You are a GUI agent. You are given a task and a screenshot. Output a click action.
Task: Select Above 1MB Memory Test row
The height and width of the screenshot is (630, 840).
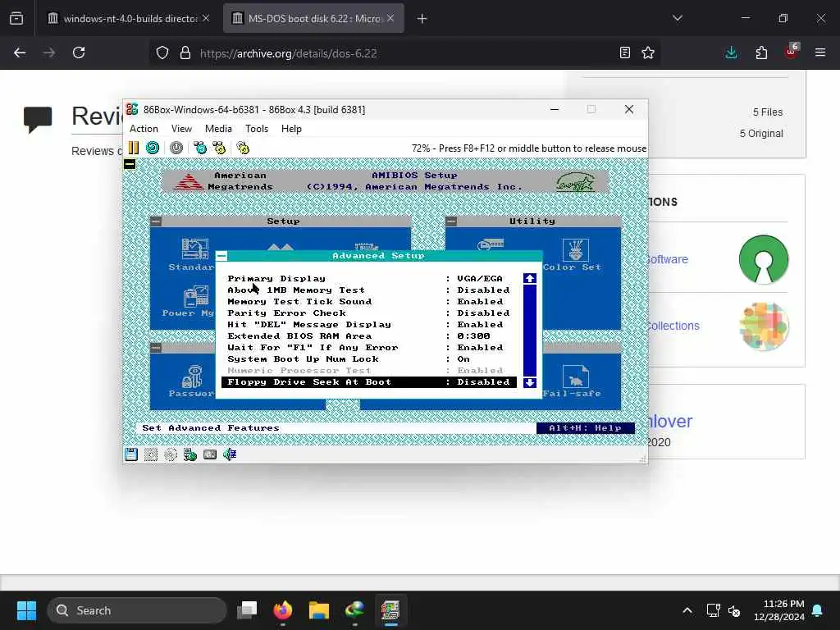pos(369,290)
